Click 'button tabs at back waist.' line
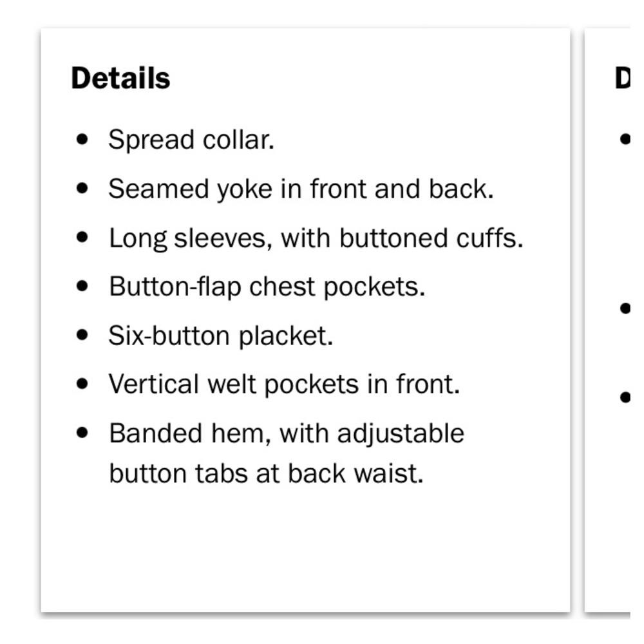 (x=266, y=473)
